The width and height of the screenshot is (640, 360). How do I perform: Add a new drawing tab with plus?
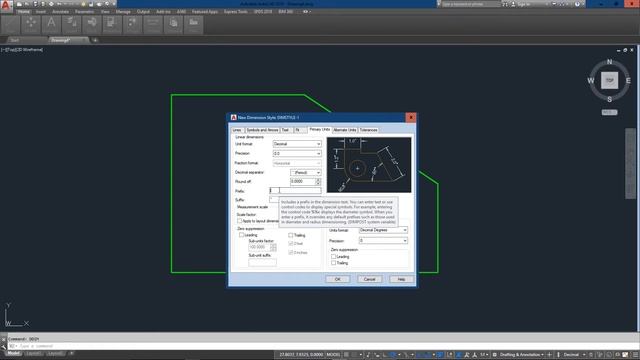point(95,40)
